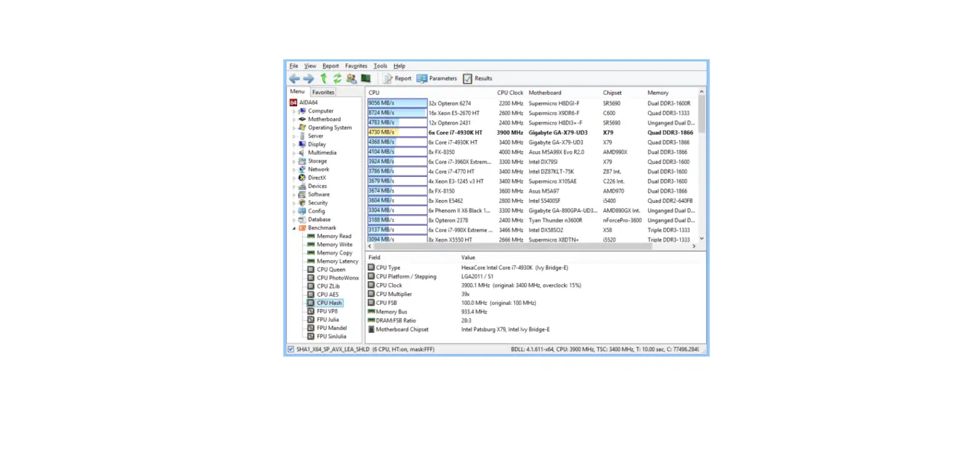Open the CPU PhotoWorxx benchmark

pyautogui.click(x=337, y=278)
